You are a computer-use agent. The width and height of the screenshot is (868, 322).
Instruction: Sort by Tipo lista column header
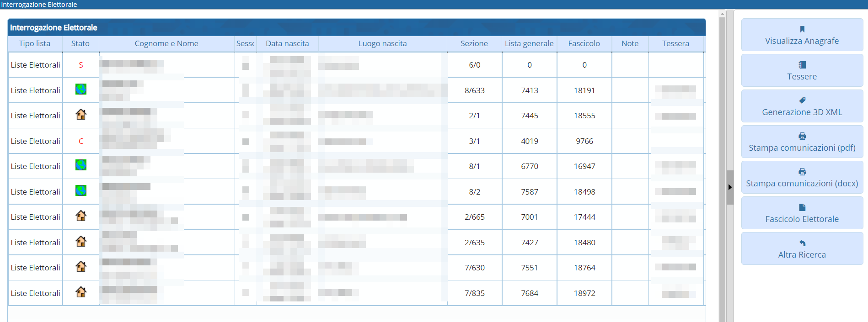coord(35,43)
